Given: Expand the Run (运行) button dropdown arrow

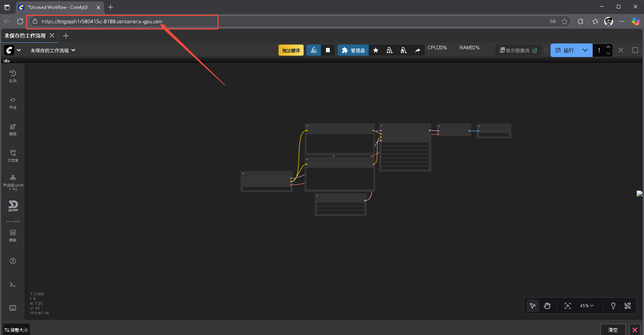Looking at the screenshot, I should click(x=585, y=50).
